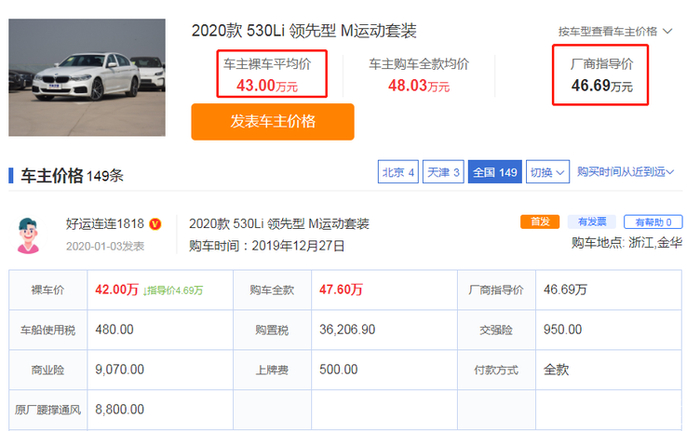Viewport: 700px width, 431px height.
Task: Click the 购车全款 label cell
Action: pos(272,290)
